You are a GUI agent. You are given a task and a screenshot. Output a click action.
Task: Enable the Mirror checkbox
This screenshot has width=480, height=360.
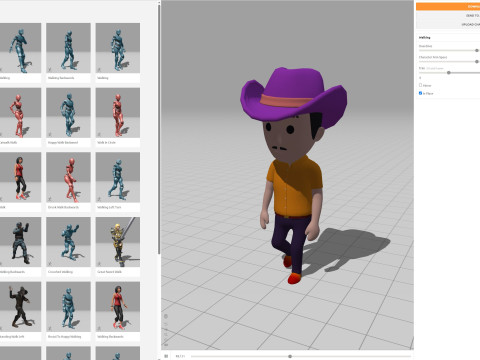click(420, 85)
